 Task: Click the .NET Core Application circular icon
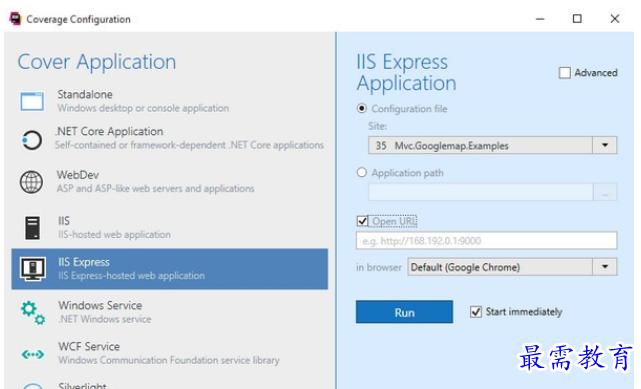(x=32, y=140)
